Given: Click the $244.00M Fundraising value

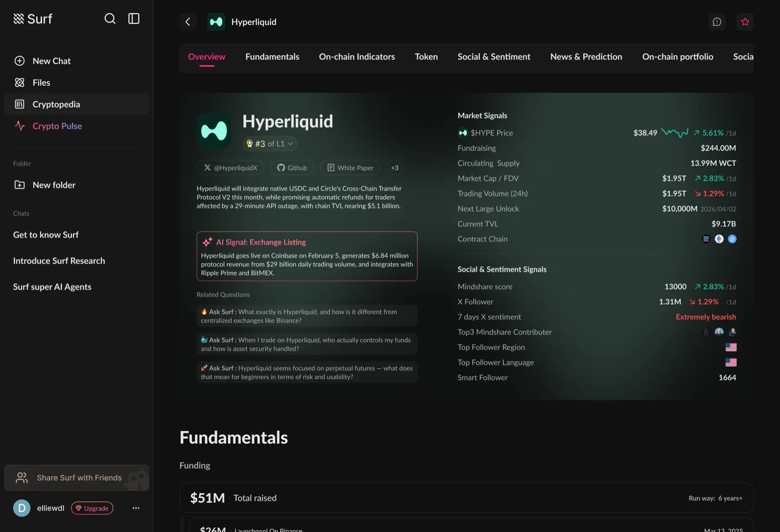Looking at the screenshot, I should [x=718, y=148].
